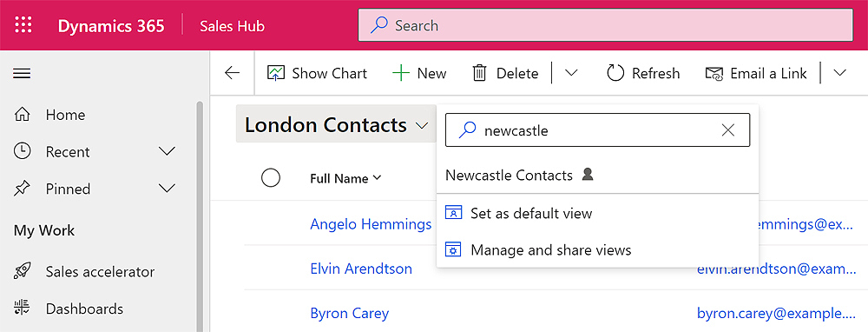The image size is (868, 332).
Task: Click the Recent clock icon
Action: 23,151
